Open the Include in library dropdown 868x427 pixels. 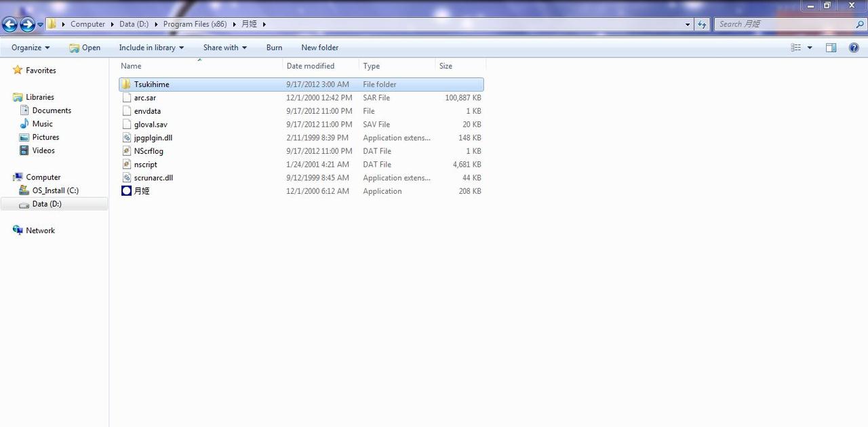(x=151, y=47)
